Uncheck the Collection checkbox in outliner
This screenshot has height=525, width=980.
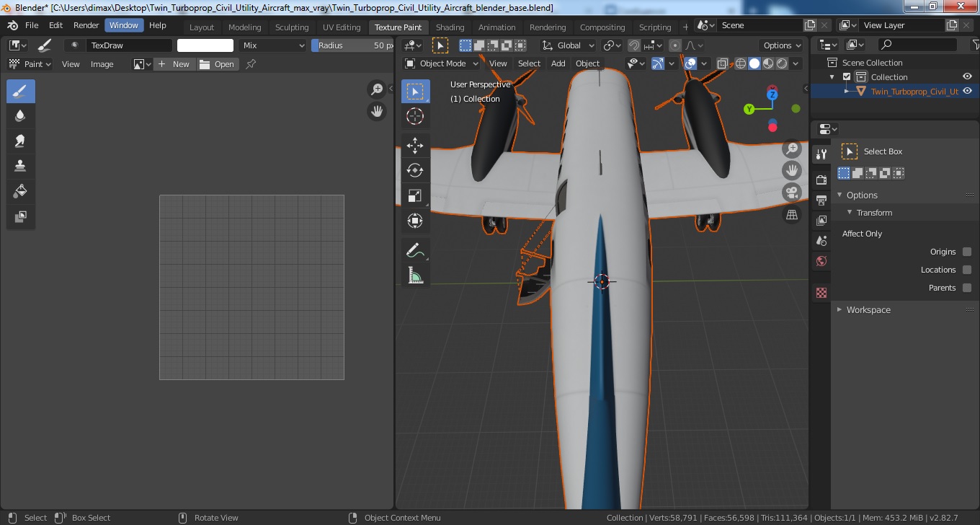[847, 77]
